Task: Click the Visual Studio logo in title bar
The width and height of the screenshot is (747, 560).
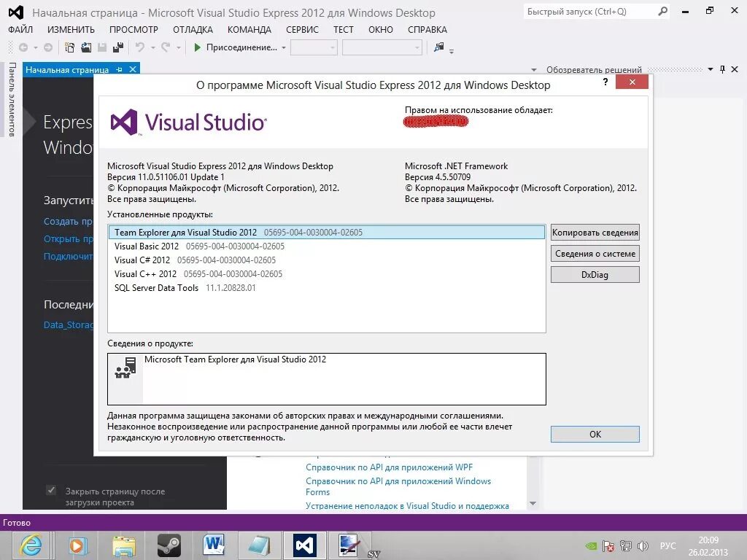Action: 16,12
